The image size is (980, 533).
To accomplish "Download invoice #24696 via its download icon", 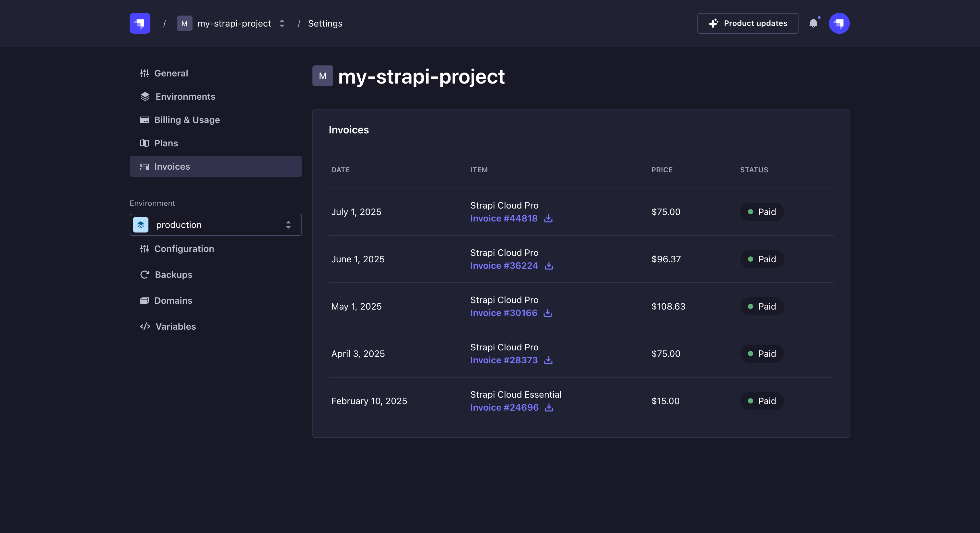I will pyautogui.click(x=548, y=408).
